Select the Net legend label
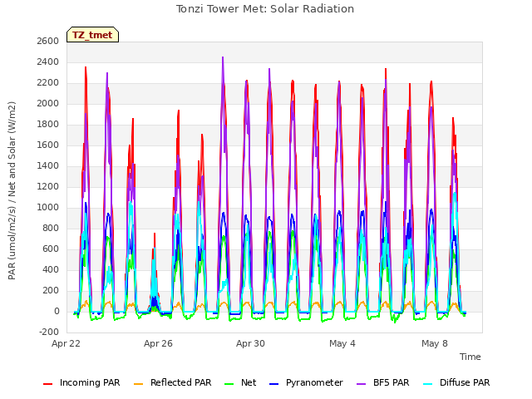The height and width of the screenshot is (399, 532). click(249, 382)
